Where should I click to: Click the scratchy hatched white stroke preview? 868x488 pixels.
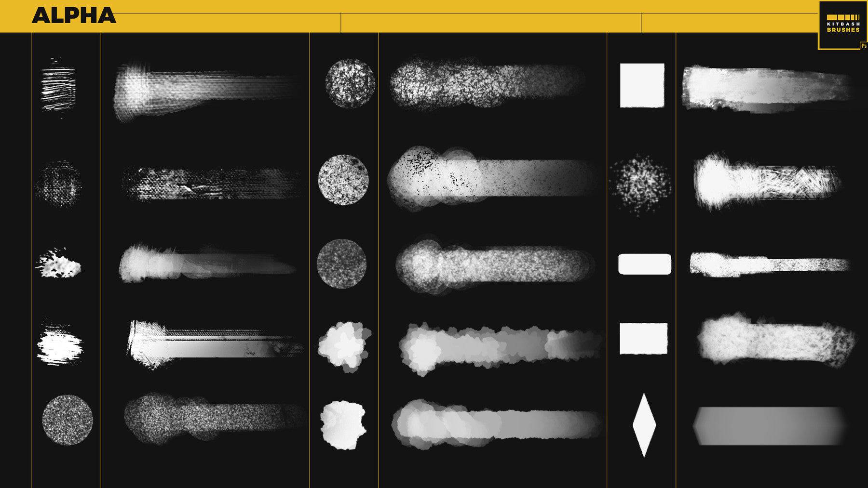click(x=768, y=182)
